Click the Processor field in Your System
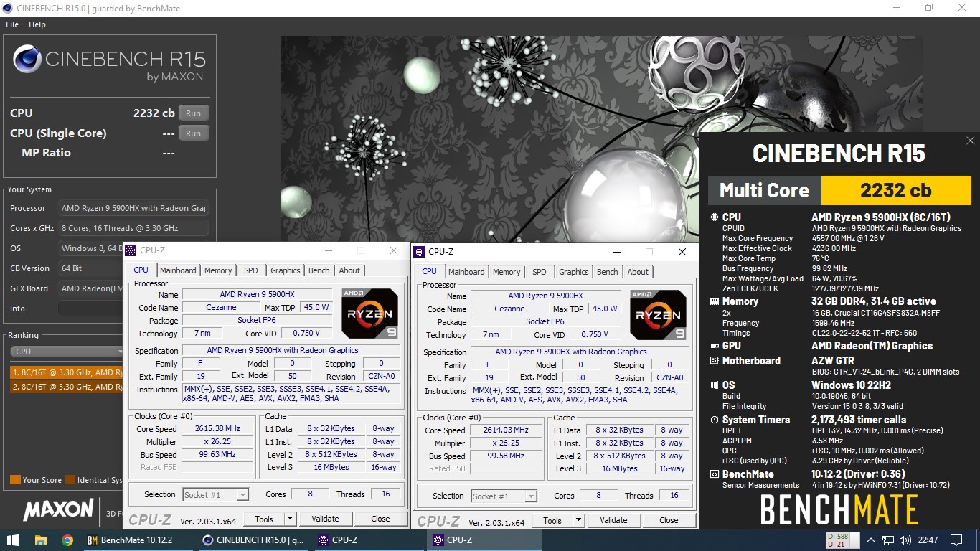This screenshot has width=980, height=551. pyautogui.click(x=133, y=208)
